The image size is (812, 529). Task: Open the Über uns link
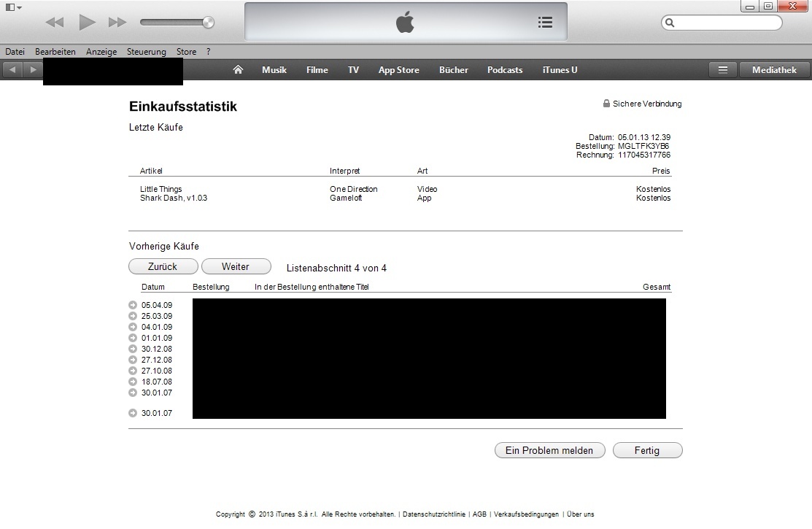581,514
